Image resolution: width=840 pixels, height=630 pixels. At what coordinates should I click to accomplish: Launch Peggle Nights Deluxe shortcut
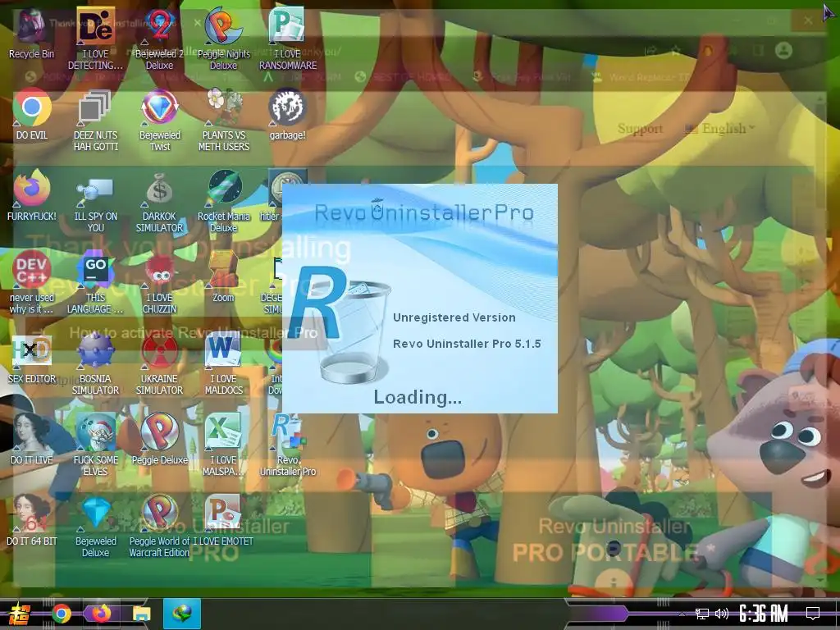tap(223, 39)
